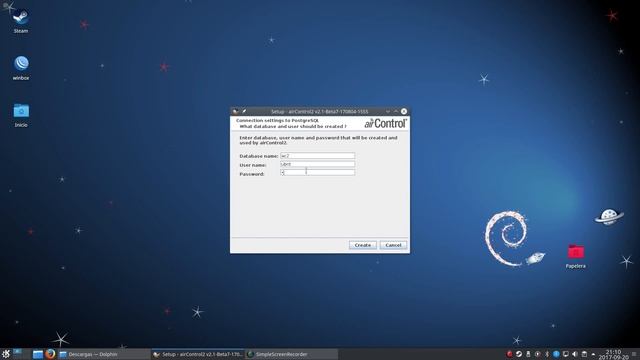Switch to the Descargas — Dolphin window

pos(104,354)
